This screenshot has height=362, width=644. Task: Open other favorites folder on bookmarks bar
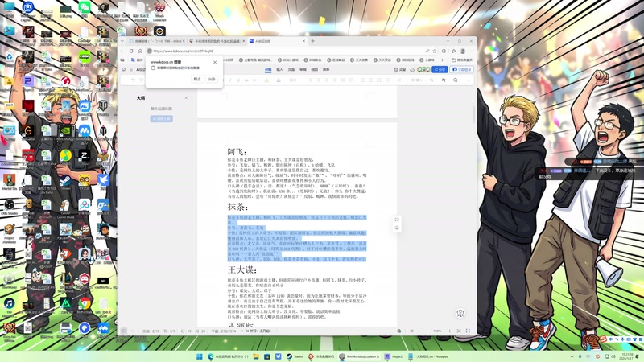[462, 60]
